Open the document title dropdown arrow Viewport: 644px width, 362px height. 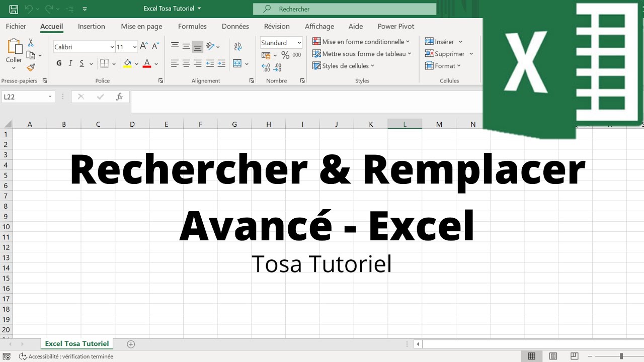[x=199, y=9]
